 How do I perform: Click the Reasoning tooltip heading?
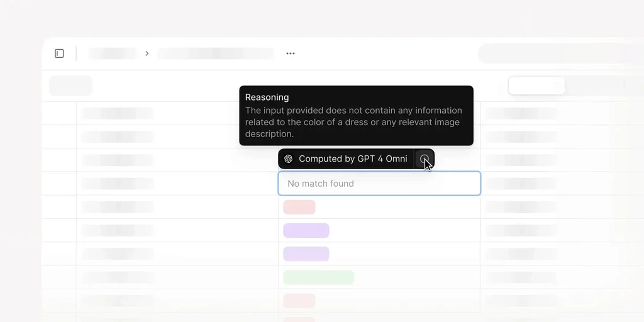(267, 97)
